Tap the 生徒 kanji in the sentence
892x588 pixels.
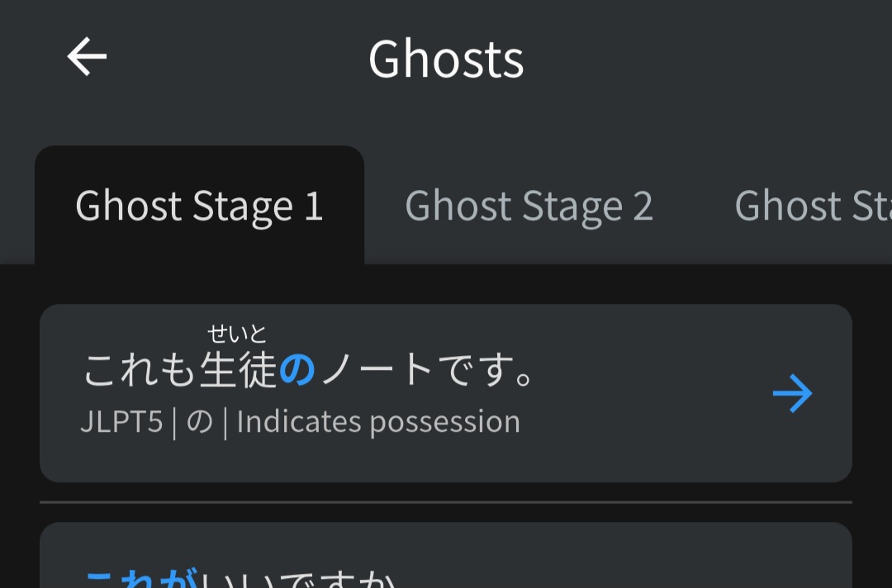tap(239, 370)
